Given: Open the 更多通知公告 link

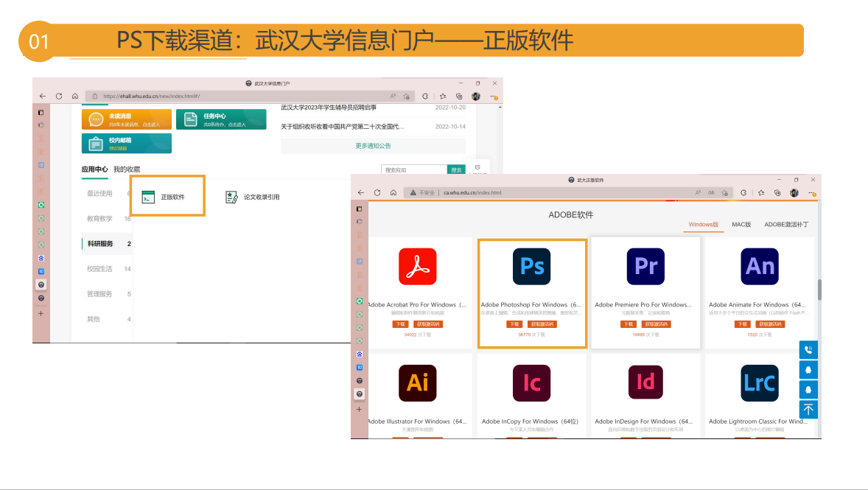Looking at the screenshot, I should [373, 146].
